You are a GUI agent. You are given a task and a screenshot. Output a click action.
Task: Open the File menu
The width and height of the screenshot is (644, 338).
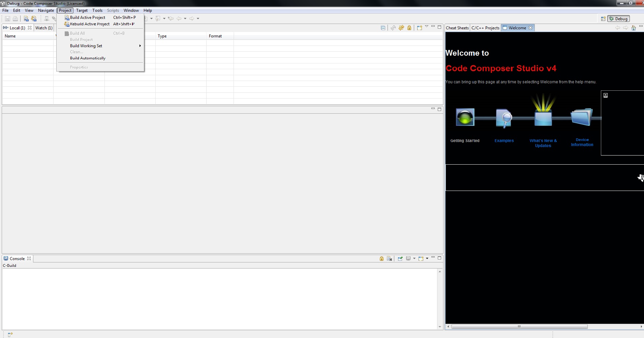[x=5, y=10]
